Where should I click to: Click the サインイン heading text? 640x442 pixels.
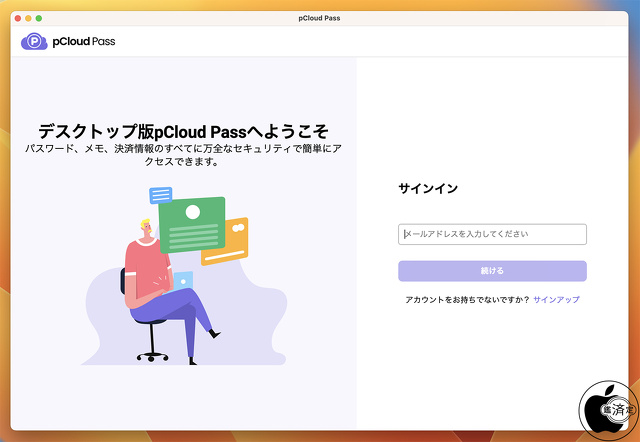point(428,189)
